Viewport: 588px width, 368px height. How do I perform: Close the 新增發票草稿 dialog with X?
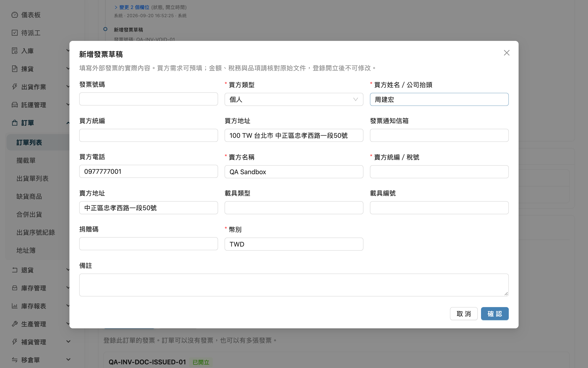click(507, 53)
